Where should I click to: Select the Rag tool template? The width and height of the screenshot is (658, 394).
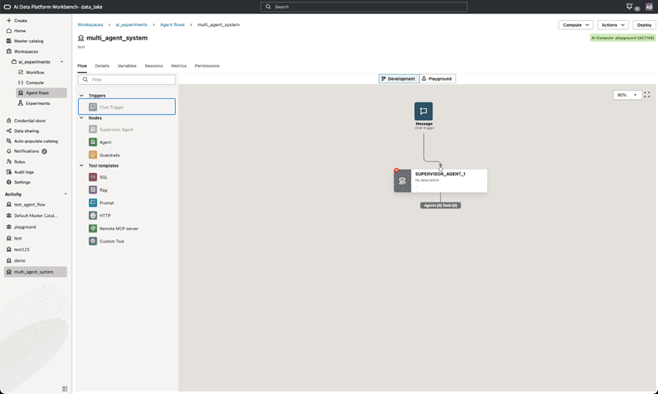click(x=98, y=190)
